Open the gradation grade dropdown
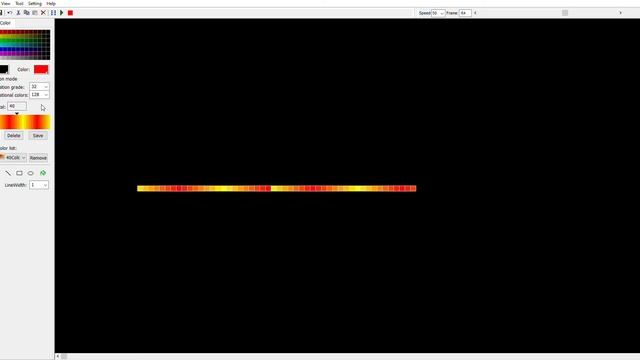The width and height of the screenshot is (640, 360). point(39,87)
